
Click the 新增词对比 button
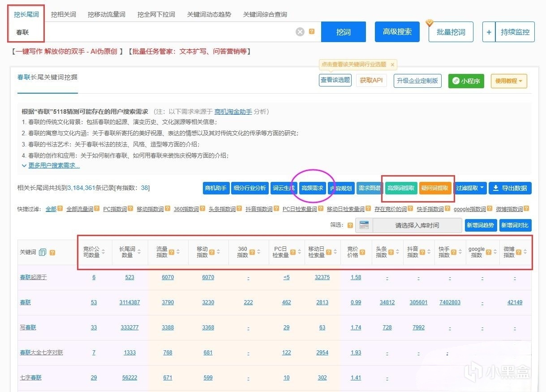515,225
